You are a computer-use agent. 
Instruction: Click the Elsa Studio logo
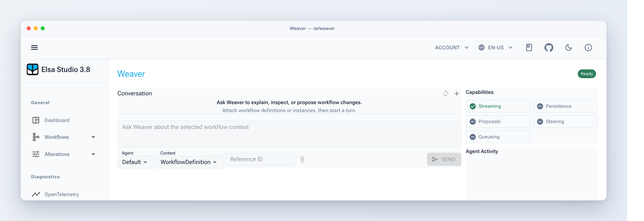33,69
